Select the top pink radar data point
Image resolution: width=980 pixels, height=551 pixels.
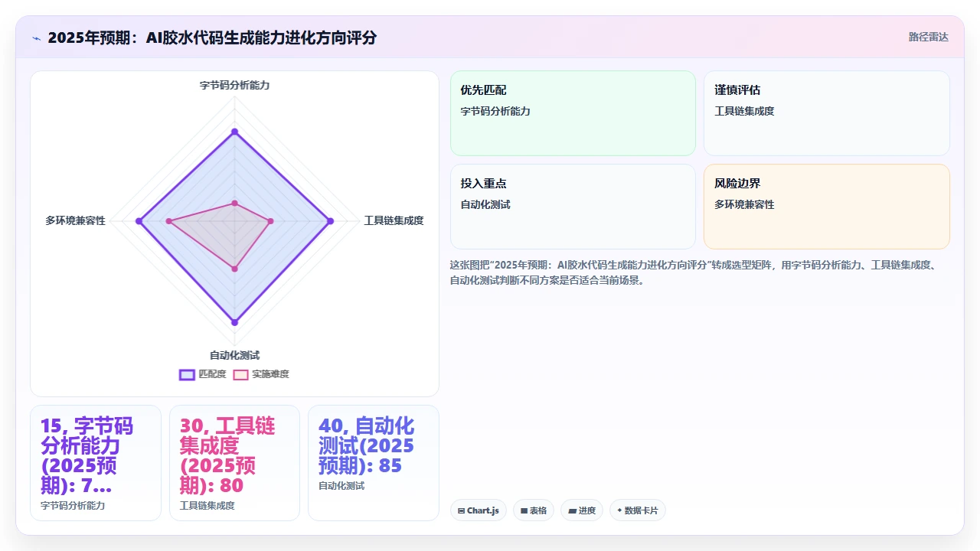click(x=235, y=203)
